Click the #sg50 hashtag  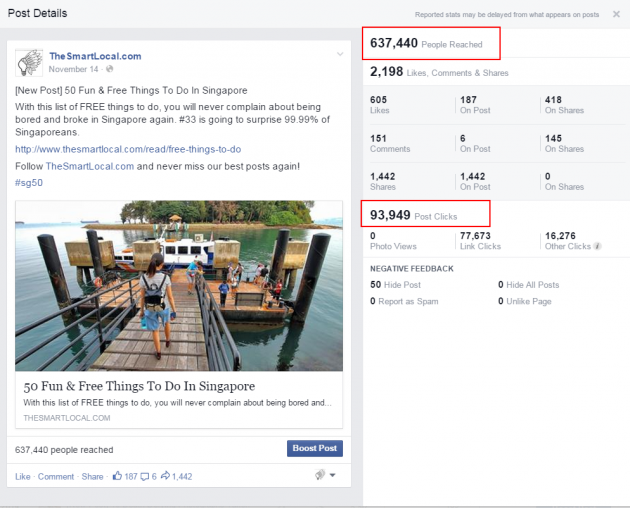[29, 181]
